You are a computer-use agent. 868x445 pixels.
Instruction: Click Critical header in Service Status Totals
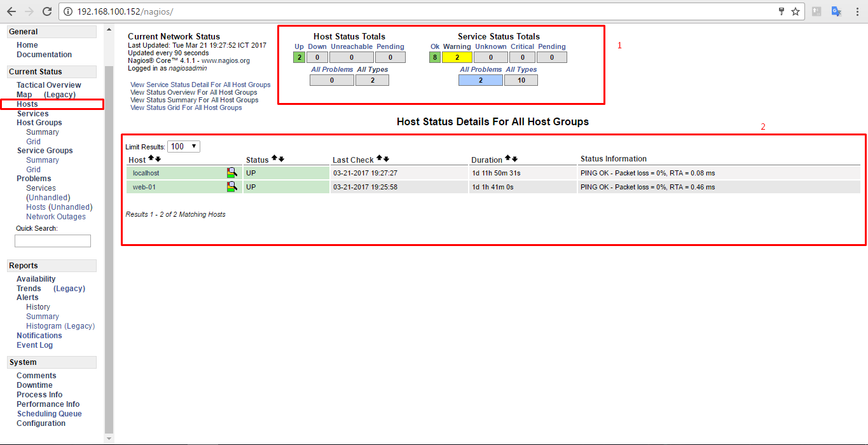tap(522, 46)
